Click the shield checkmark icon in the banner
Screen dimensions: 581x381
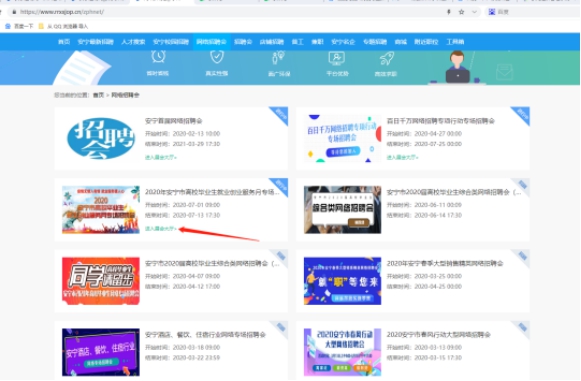217,57
